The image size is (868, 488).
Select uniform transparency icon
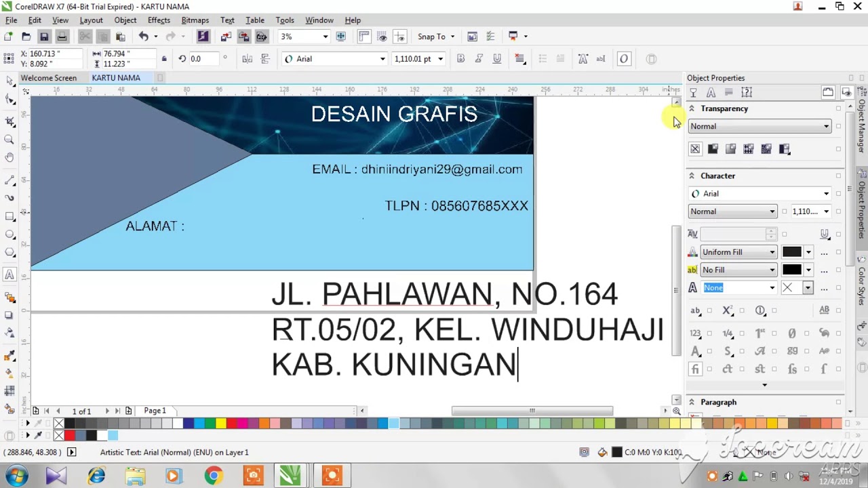(713, 149)
